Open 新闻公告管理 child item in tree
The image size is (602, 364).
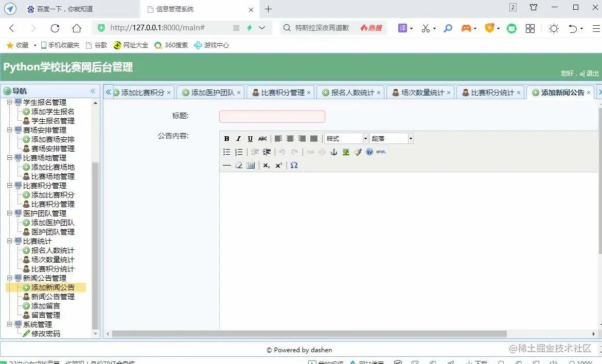[52, 297]
